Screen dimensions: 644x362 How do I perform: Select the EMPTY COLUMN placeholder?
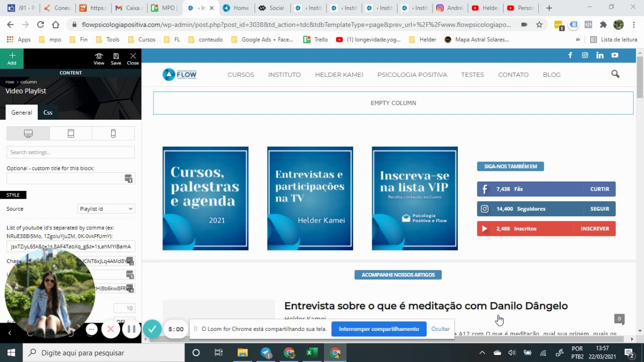[393, 103]
